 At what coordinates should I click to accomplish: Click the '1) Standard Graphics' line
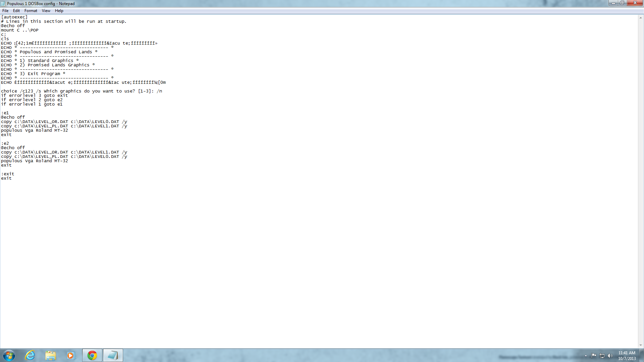pyautogui.click(x=40, y=61)
